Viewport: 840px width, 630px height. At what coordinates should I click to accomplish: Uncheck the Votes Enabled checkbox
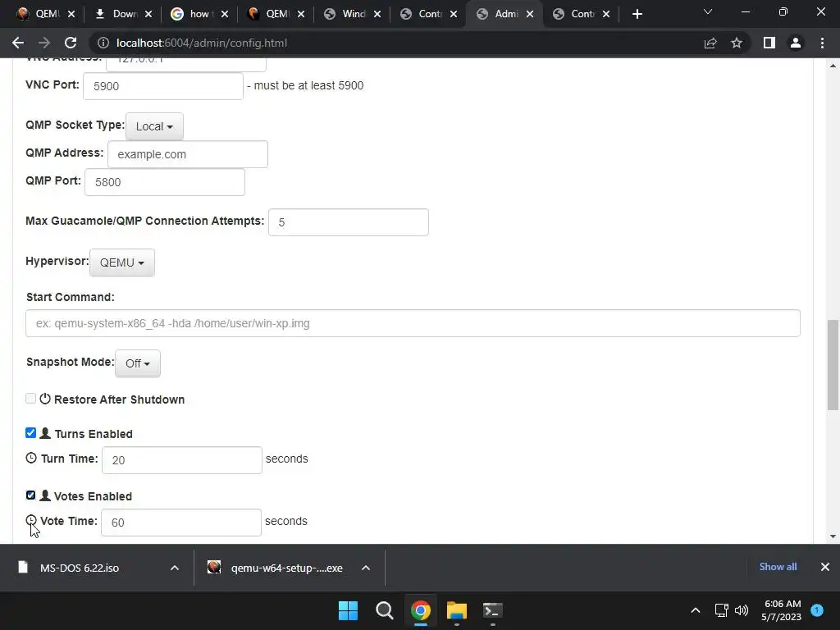(30, 495)
